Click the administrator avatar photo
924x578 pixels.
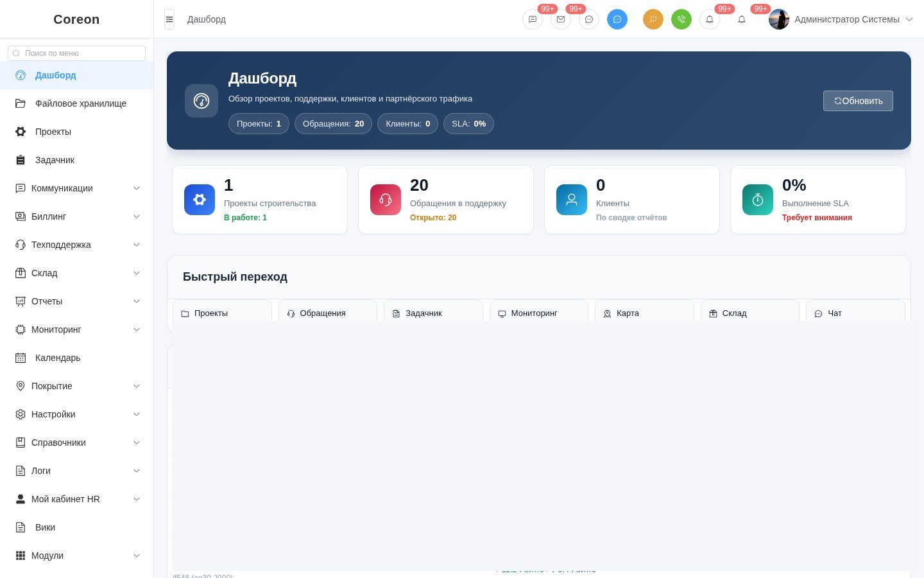click(779, 19)
